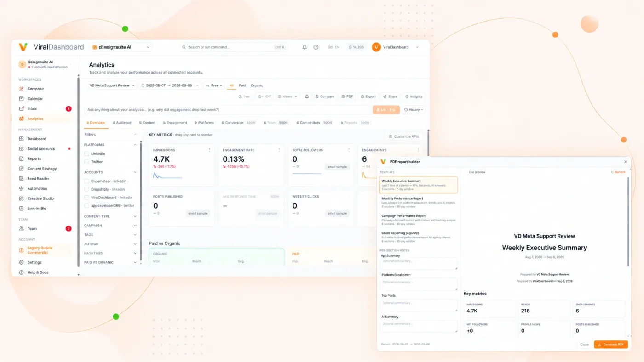Open the vs. Prev comparison dropdown
This screenshot has width=644, height=362.
click(x=214, y=85)
